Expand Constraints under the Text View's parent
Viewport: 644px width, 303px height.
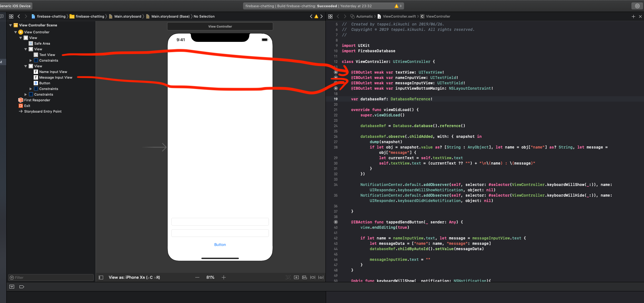click(x=31, y=60)
